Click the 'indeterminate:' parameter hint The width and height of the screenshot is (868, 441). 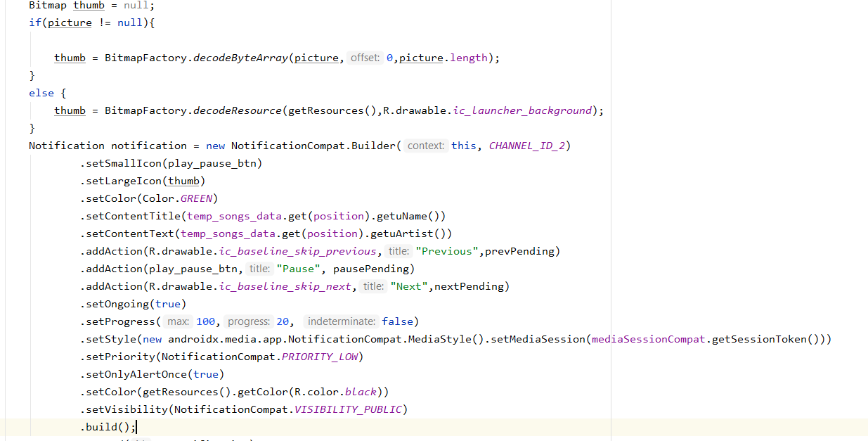342,321
